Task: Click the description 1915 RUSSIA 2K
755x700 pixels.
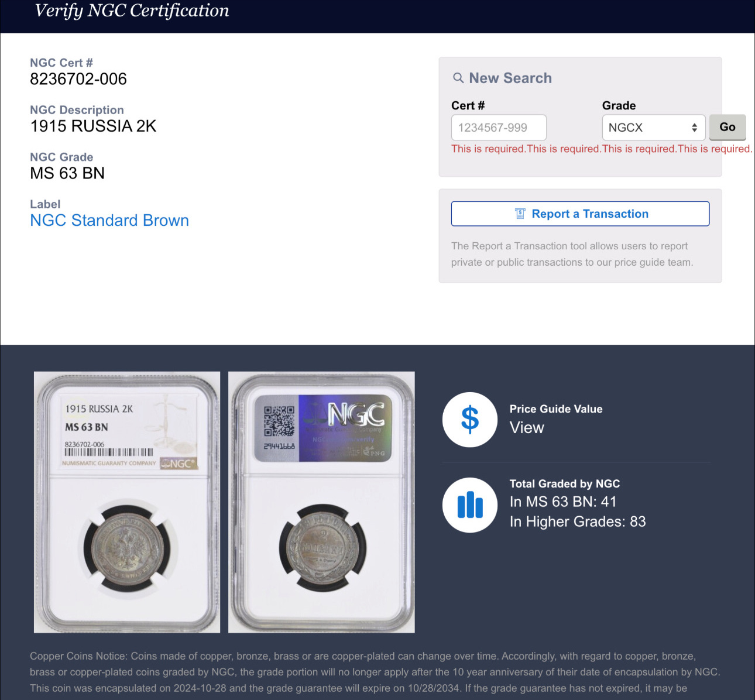Action: pyautogui.click(x=93, y=126)
